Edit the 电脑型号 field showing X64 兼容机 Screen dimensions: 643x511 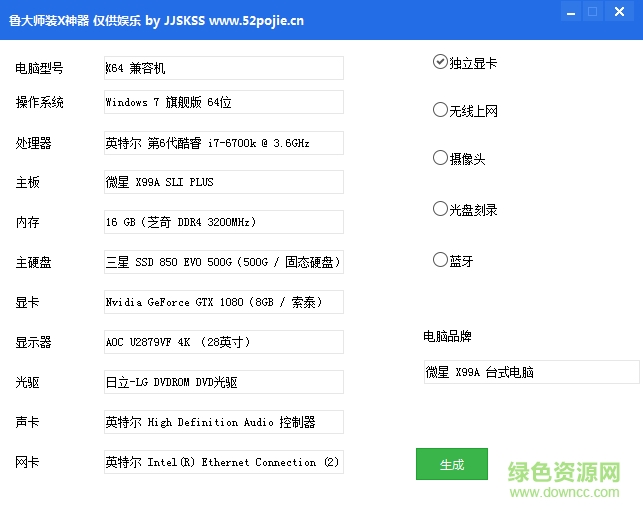pyautogui.click(x=224, y=68)
